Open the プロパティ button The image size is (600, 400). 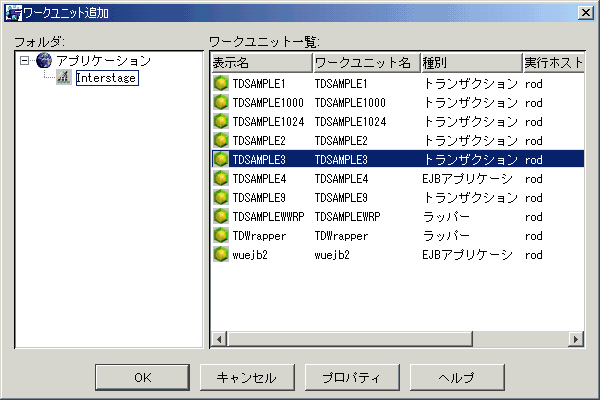[x=352, y=377]
